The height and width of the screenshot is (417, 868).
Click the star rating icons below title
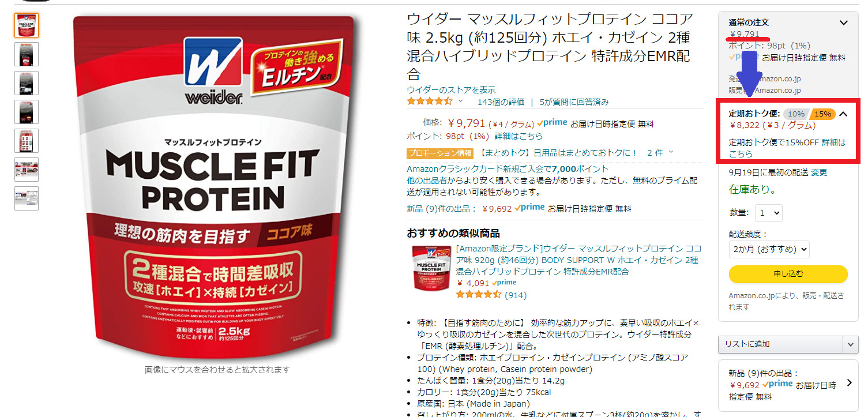[x=430, y=102]
